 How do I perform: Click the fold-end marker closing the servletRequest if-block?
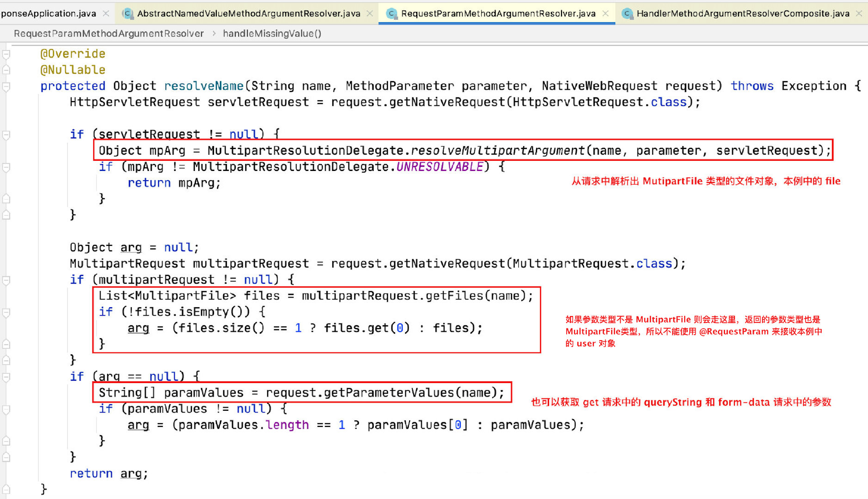(x=6, y=215)
